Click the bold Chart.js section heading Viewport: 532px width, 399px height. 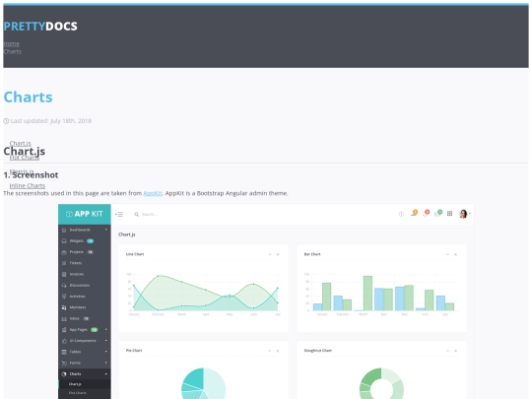24,152
